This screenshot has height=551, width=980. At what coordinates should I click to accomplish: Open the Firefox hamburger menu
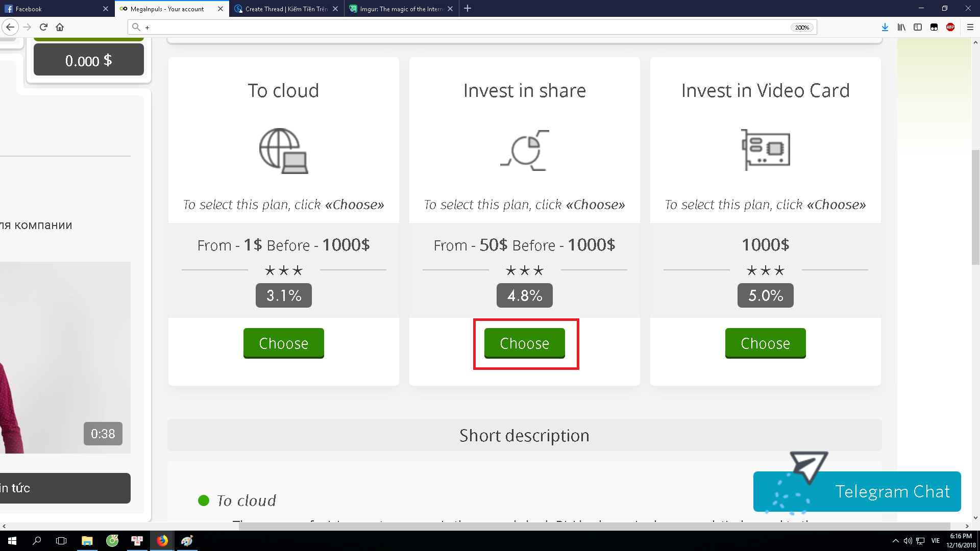[x=970, y=27]
